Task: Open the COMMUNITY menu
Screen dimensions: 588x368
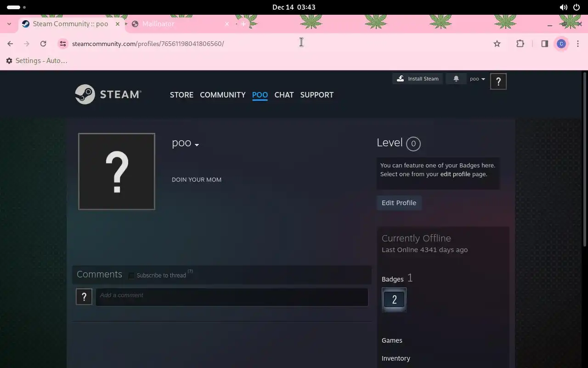Action: click(x=222, y=95)
